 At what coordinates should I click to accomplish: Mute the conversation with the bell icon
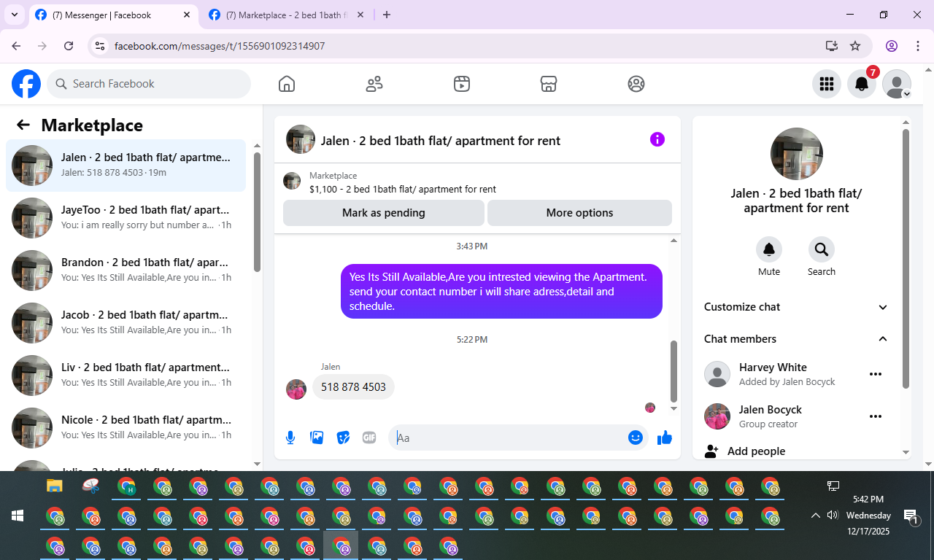point(769,249)
